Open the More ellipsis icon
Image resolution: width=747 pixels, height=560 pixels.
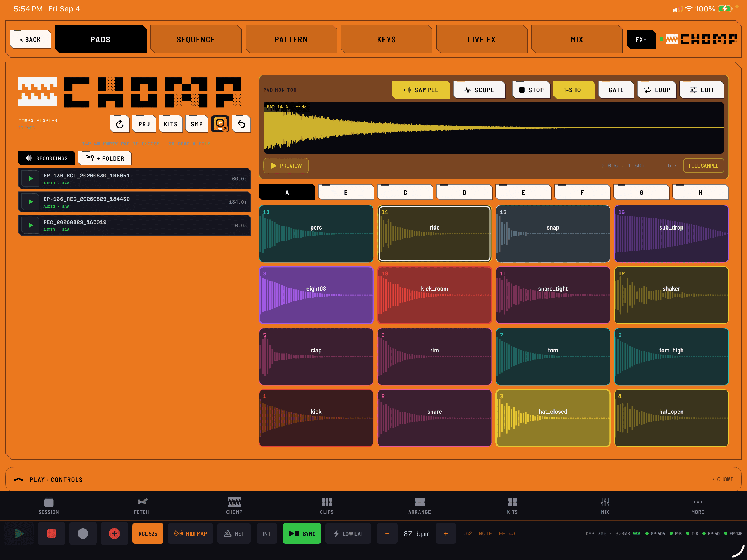click(698, 505)
